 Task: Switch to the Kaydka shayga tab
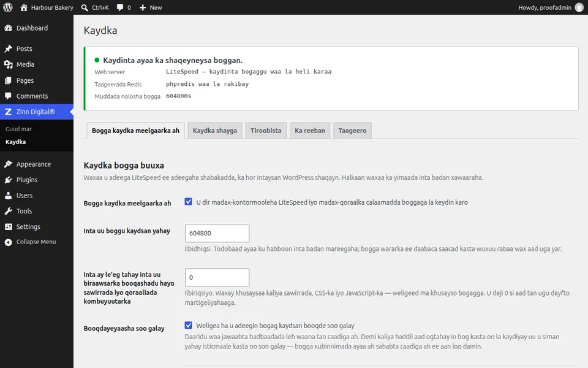click(x=215, y=131)
